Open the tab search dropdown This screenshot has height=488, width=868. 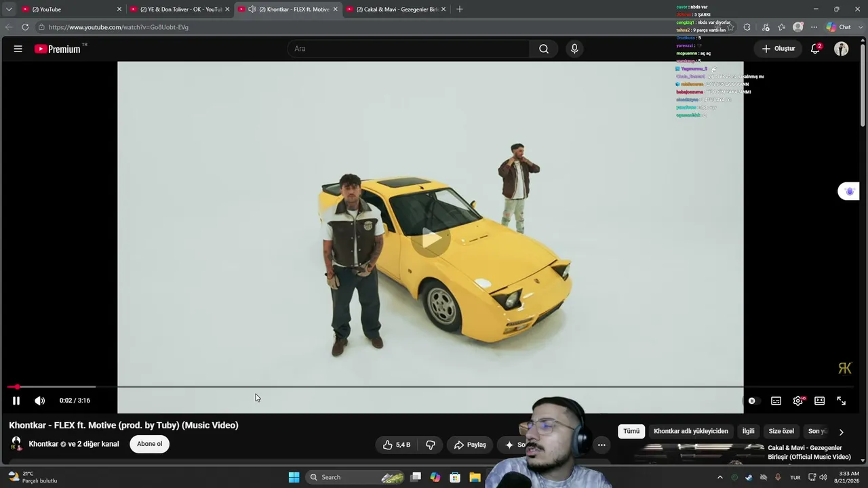pos(9,9)
